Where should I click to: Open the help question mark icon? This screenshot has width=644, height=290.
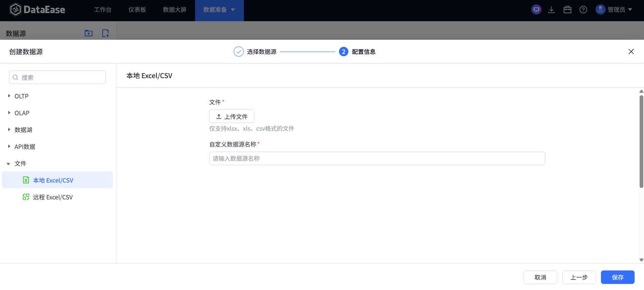click(x=583, y=10)
